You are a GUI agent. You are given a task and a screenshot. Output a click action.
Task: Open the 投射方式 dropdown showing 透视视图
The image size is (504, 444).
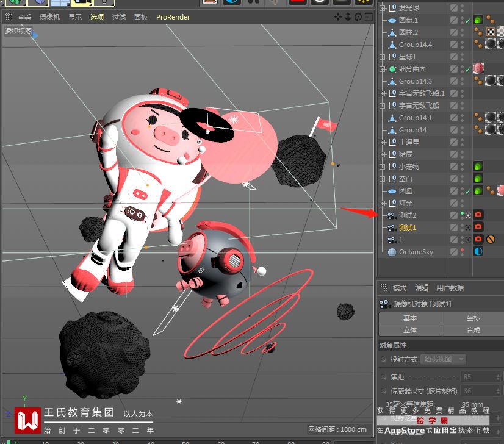click(443, 359)
